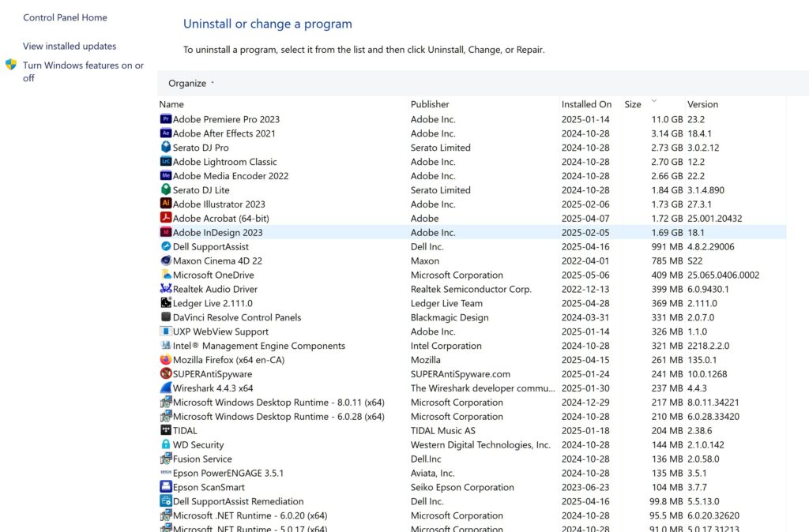Click the TIDAL Music AS publisher cell
This screenshot has width=809, height=532.
(442, 430)
